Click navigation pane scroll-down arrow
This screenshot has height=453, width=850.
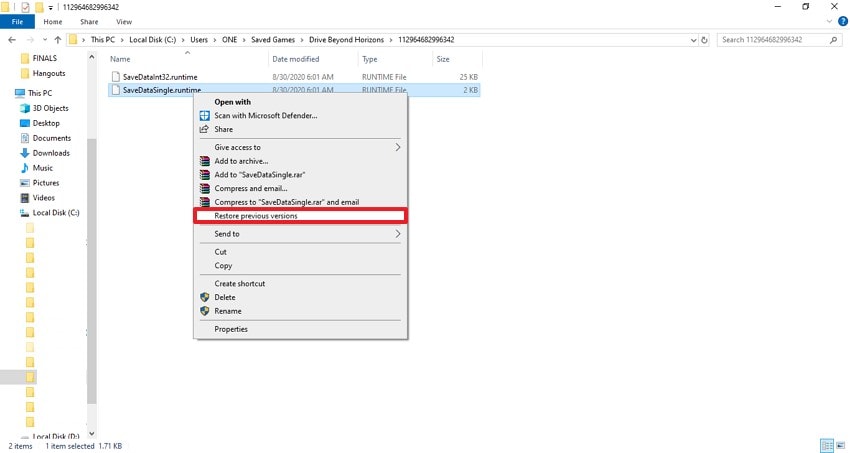[x=92, y=433]
